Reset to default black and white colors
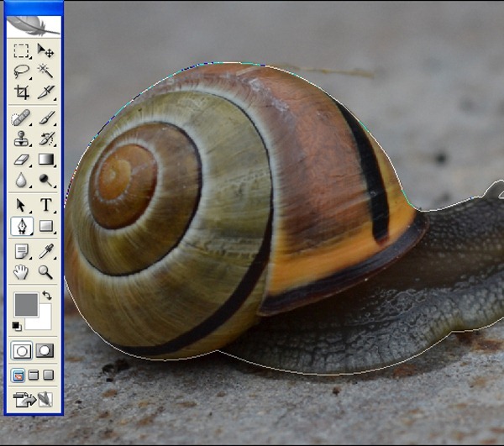The image size is (504, 446). click(x=18, y=325)
